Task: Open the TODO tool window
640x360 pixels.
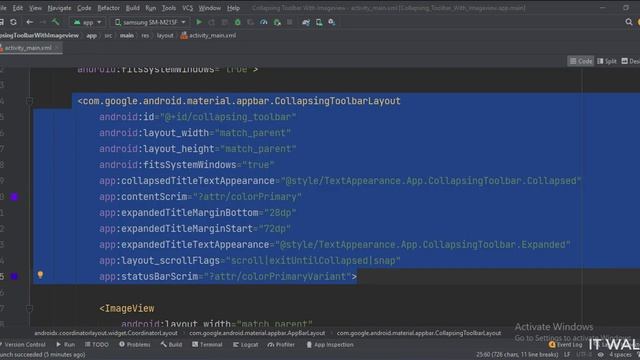Action: pyautogui.click(x=97, y=344)
